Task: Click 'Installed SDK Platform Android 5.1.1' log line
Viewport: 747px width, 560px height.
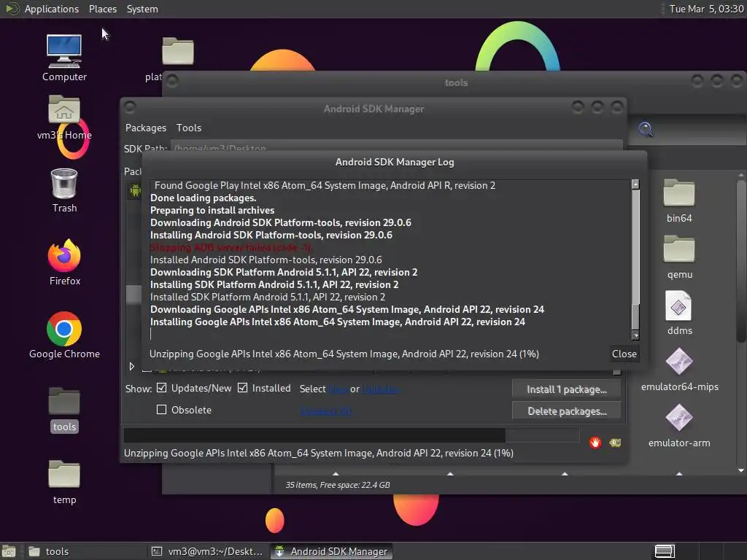Action: coord(267,297)
